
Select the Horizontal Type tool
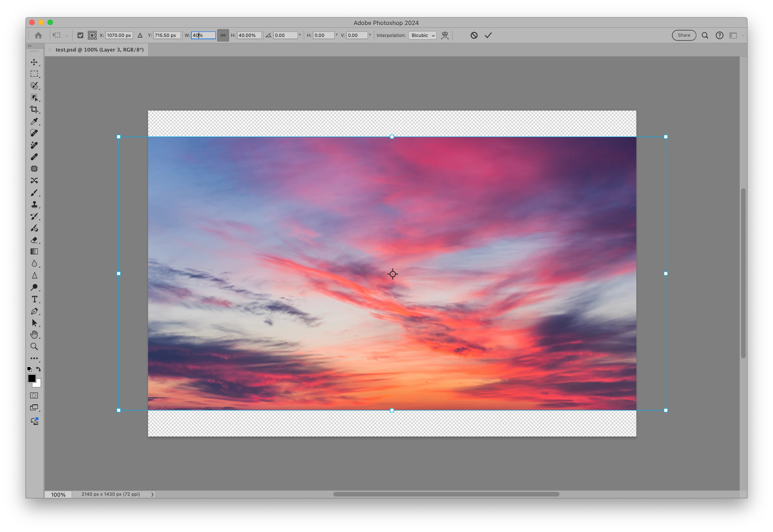pyautogui.click(x=34, y=299)
